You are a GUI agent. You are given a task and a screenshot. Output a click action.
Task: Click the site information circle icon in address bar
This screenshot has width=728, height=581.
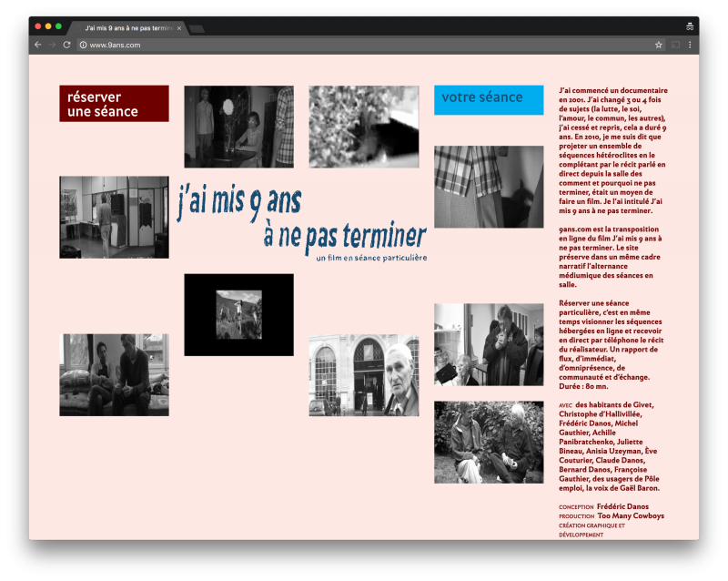point(85,44)
